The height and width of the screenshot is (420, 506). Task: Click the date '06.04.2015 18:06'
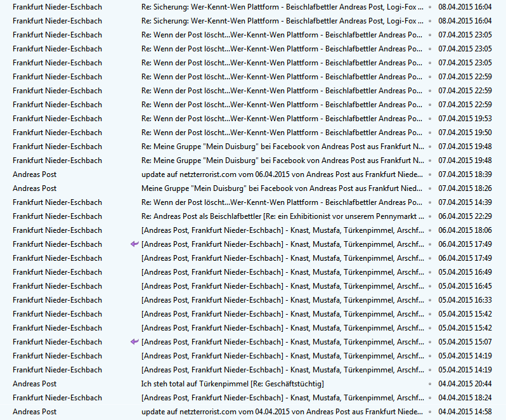click(465, 230)
